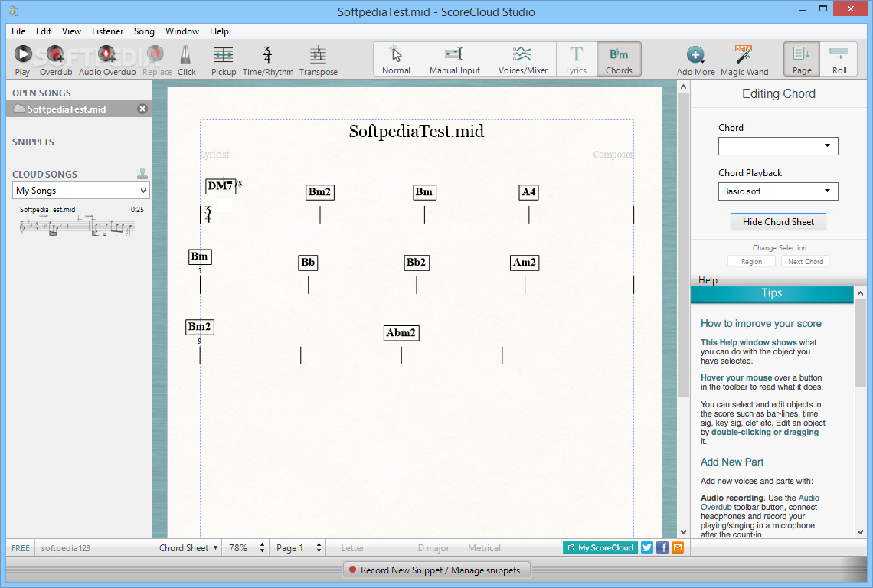Click the Help panel scroll-down arrow
This screenshot has height=588, width=873.
coord(860,532)
